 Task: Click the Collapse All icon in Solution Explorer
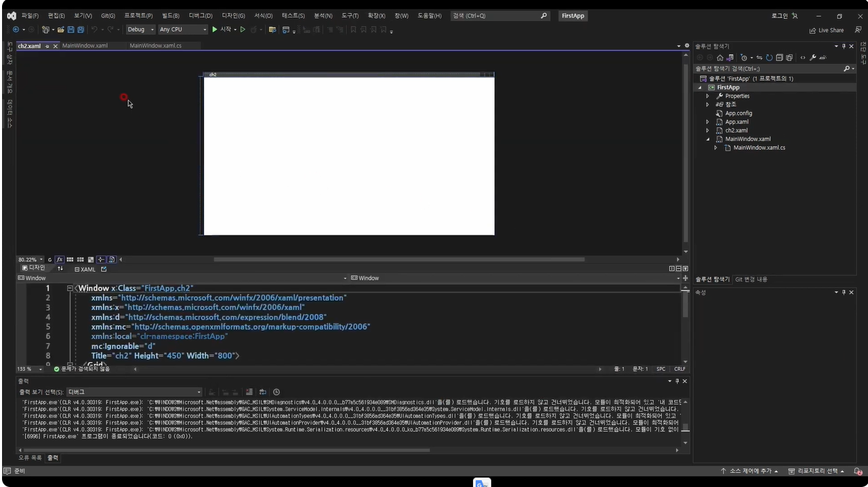(779, 58)
